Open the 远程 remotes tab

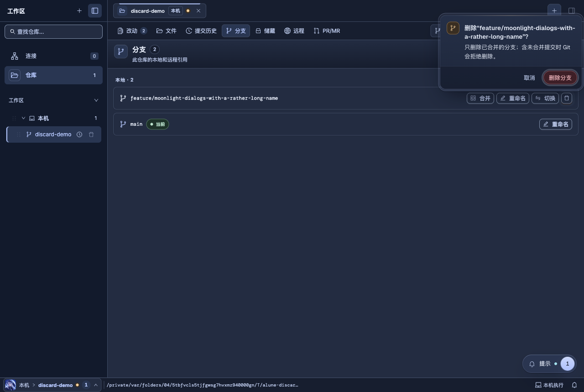click(294, 31)
